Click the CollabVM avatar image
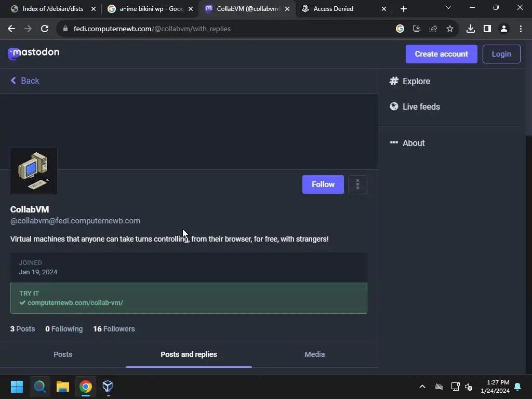This screenshot has height=399, width=532. coord(34,170)
